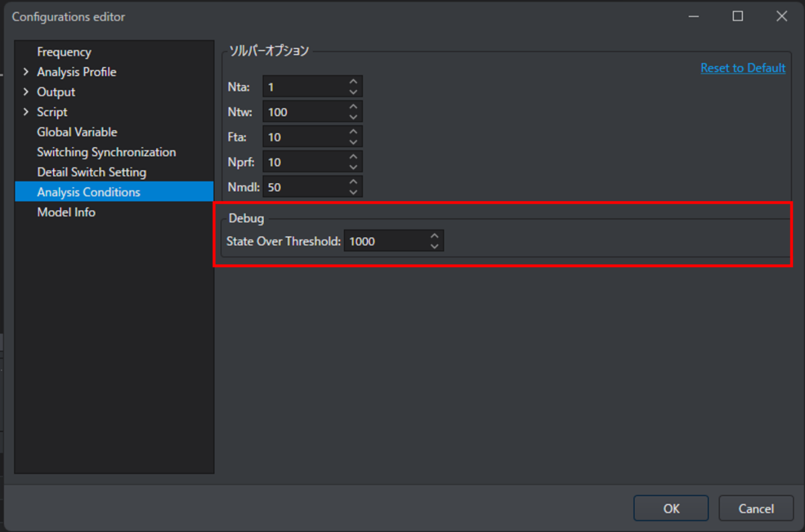Raise State Over Threshold with up arrow
Image resolution: width=805 pixels, height=532 pixels.
435,236
